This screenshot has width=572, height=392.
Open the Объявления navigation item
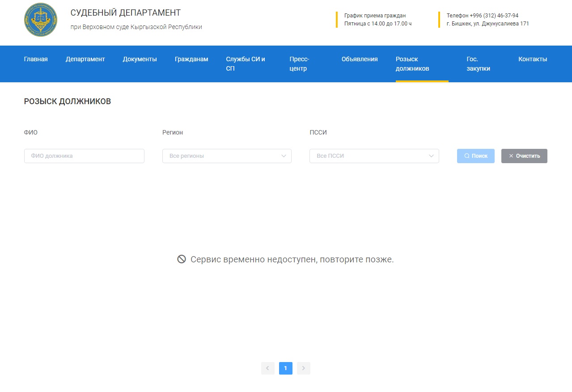click(x=360, y=59)
